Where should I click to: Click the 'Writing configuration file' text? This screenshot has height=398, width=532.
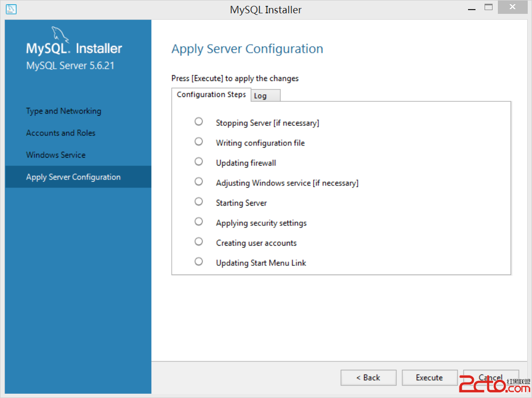tap(260, 143)
